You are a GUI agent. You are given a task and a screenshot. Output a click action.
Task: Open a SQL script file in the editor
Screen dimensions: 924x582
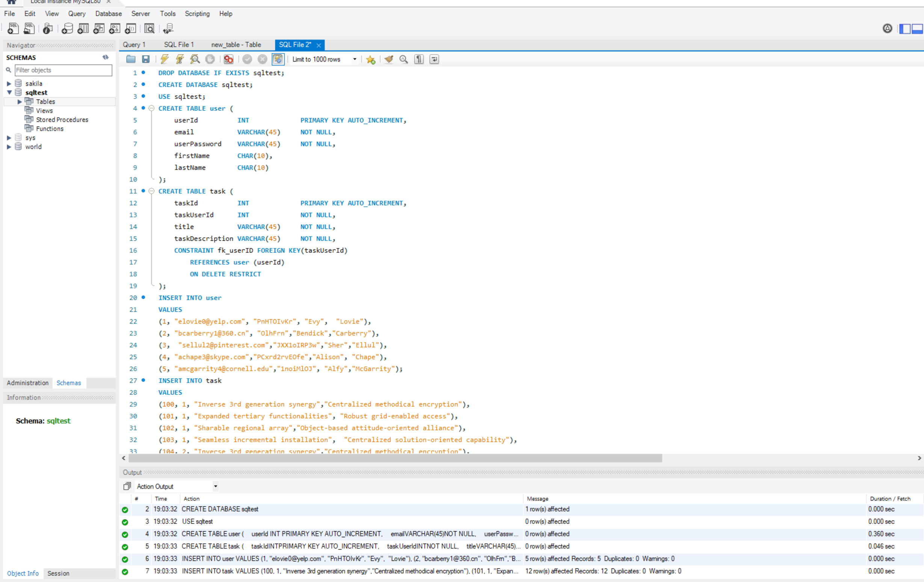pyautogui.click(x=130, y=59)
